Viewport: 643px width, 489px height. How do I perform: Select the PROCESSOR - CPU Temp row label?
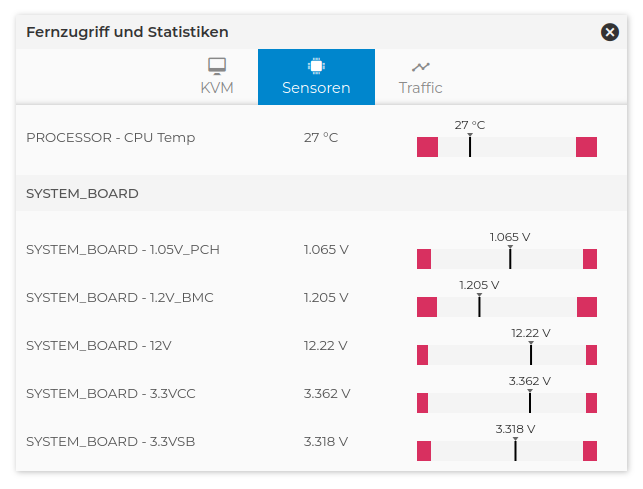110,137
